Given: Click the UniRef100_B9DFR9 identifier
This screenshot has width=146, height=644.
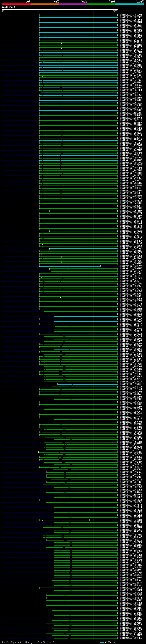Looking at the screenshot, I should [131, 628].
